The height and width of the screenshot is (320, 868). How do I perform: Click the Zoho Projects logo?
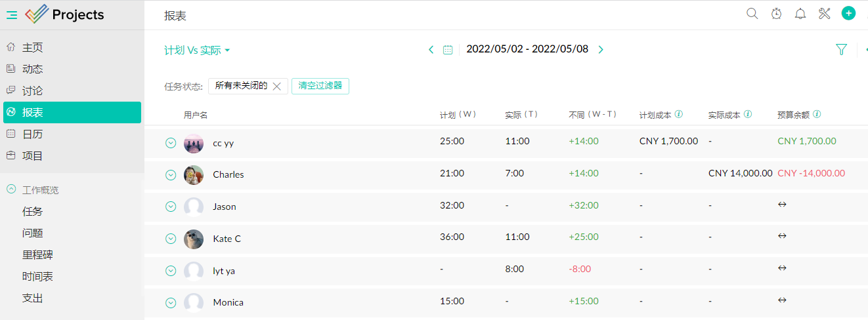(65, 14)
